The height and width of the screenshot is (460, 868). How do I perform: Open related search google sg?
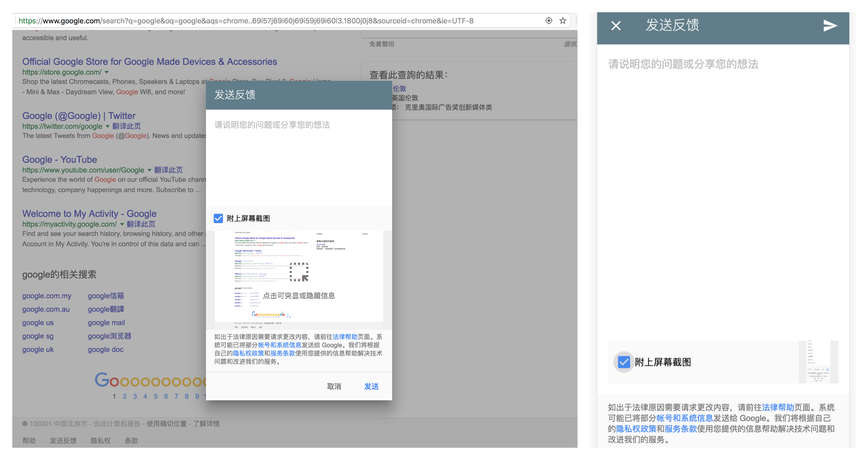[38, 336]
